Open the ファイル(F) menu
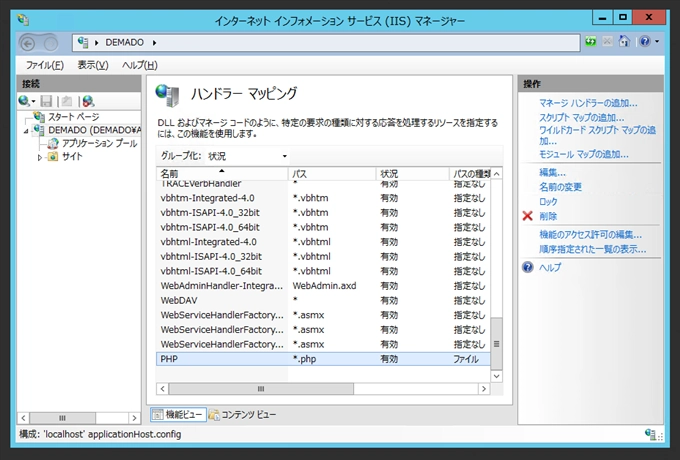The width and height of the screenshot is (680, 460). 45,65
